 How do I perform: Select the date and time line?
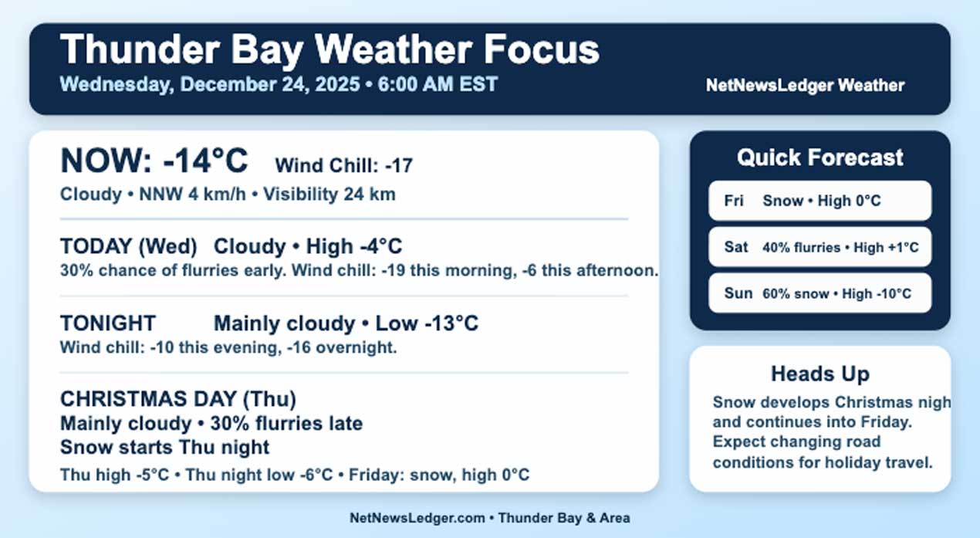tap(279, 84)
